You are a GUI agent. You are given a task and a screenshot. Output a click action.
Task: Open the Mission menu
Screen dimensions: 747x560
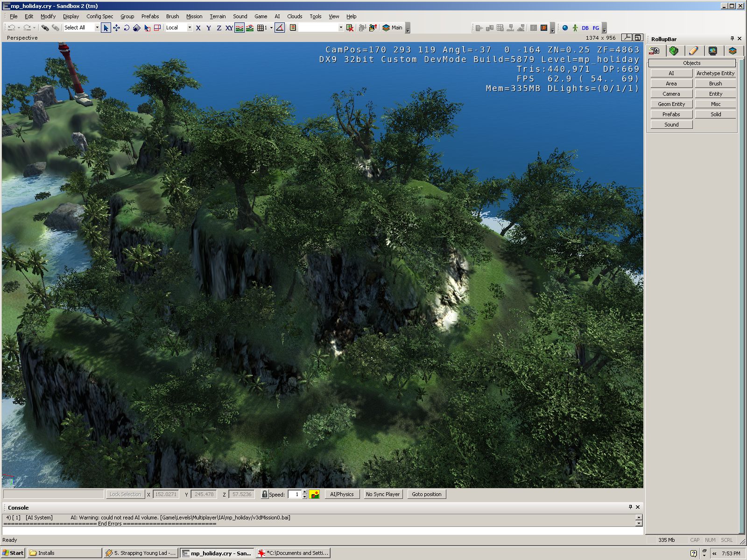[194, 16]
